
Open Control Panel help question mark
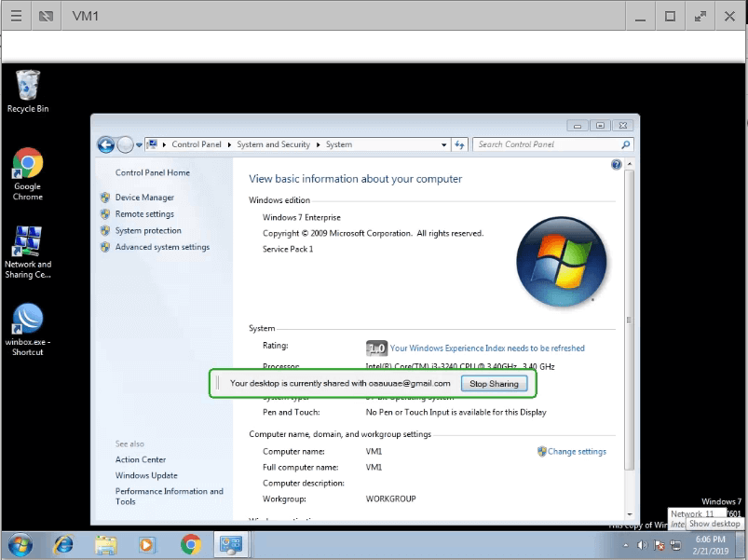pyautogui.click(x=616, y=165)
